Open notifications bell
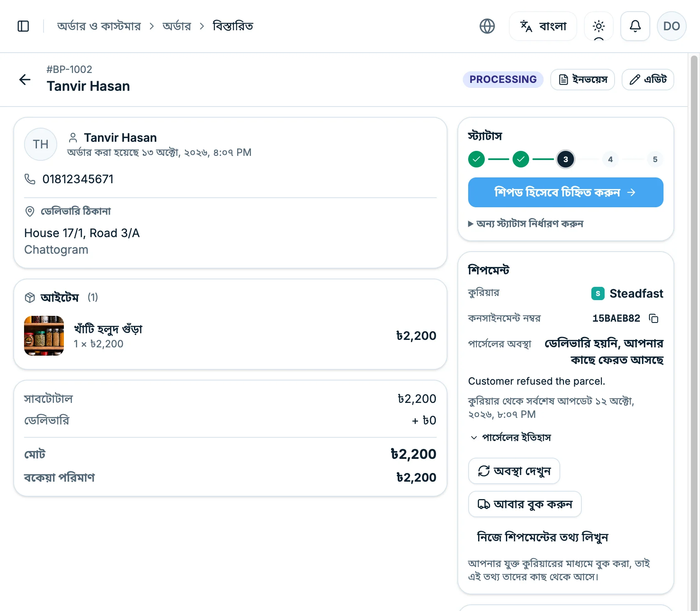Screen dimensions: 700x611 635,26
